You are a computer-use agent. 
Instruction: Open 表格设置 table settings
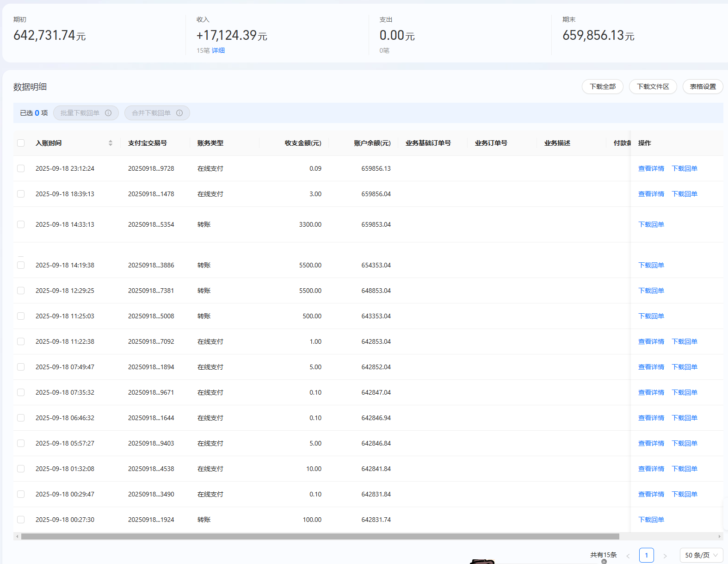(703, 87)
